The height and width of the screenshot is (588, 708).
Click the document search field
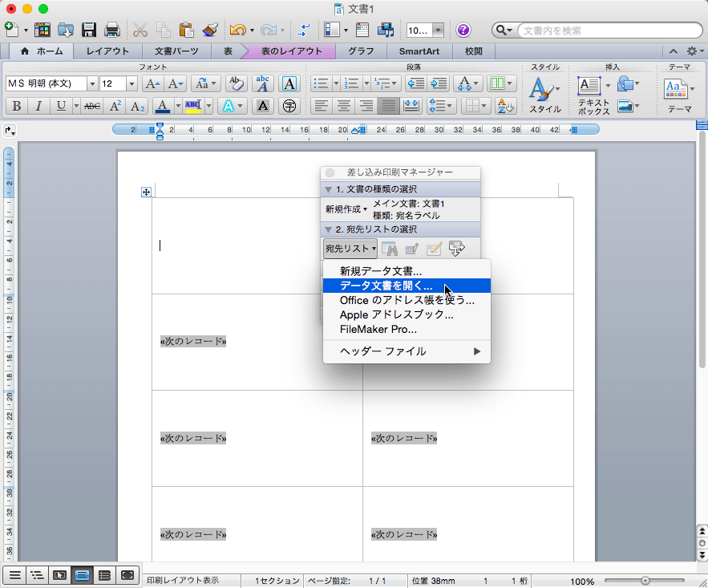tap(609, 30)
